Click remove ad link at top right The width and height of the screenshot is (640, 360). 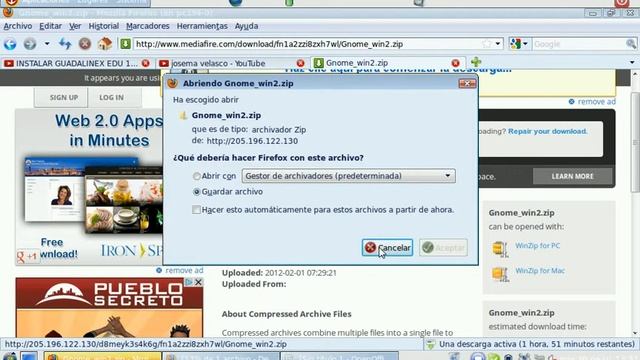[596, 102]
